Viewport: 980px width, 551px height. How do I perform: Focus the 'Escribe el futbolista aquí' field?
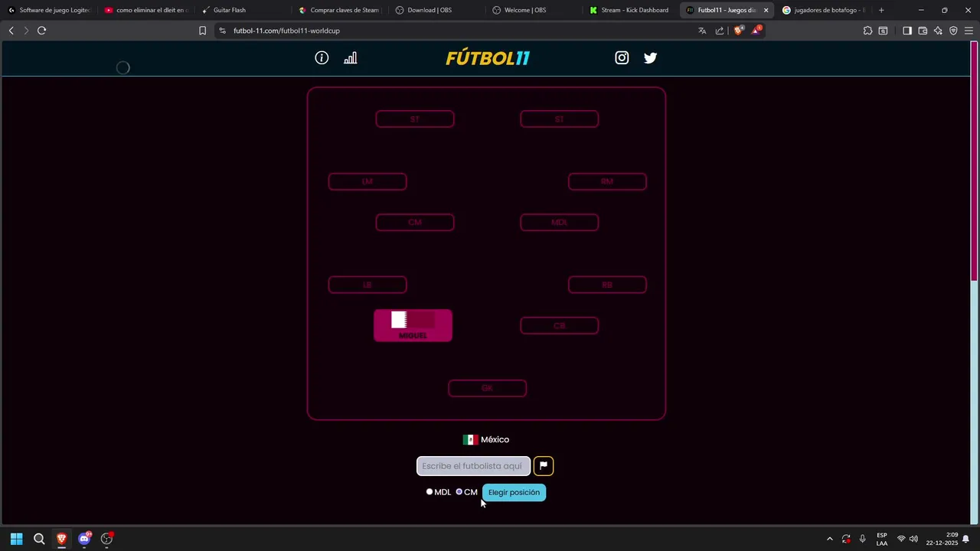473,466
